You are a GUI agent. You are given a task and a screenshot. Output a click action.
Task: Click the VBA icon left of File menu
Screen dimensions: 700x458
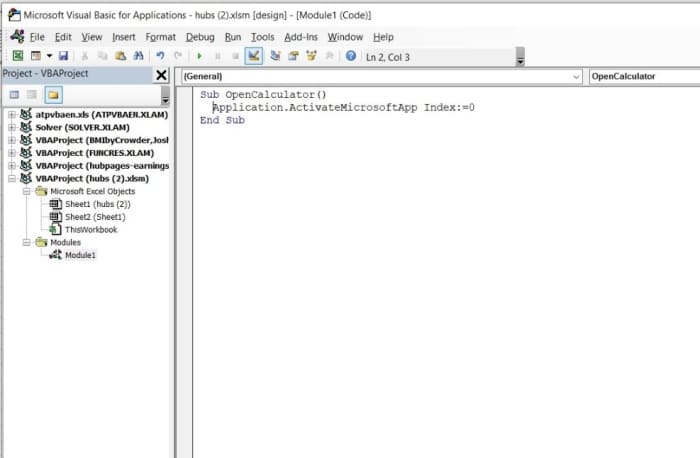(x=17, y=36)
